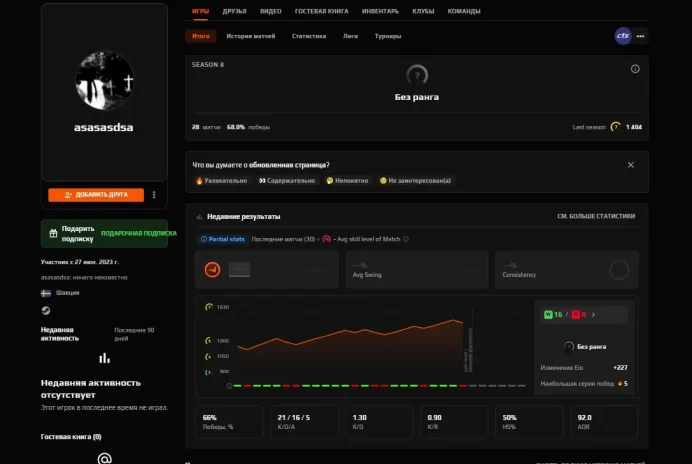Open the Турниры sub-tab

click(x=388, y=36)
